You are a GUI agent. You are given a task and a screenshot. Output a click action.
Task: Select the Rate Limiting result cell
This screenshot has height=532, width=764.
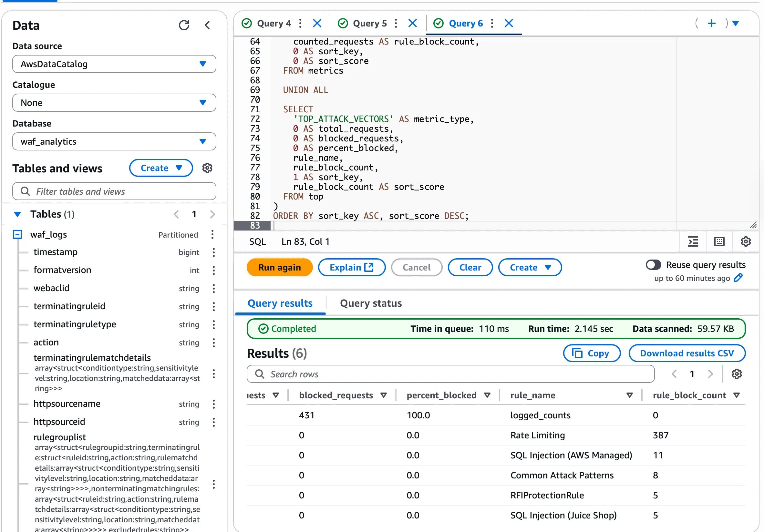click(x=537, y=435)
